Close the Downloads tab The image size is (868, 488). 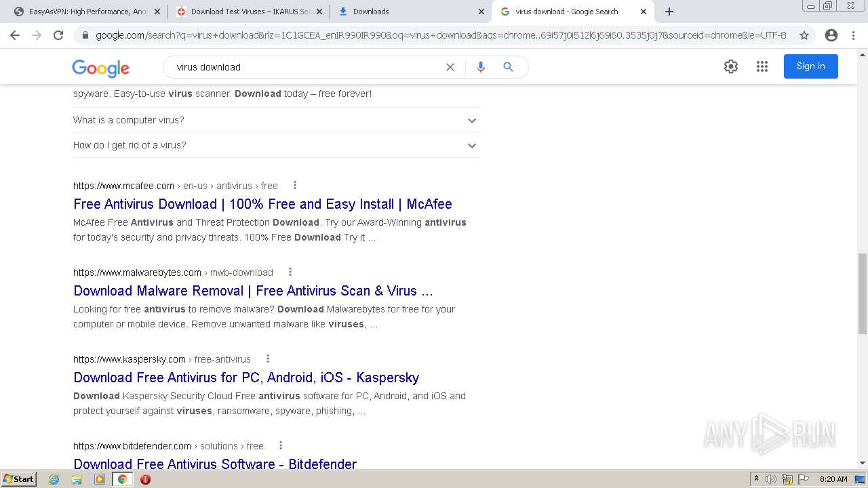click(x=481, y=12)
